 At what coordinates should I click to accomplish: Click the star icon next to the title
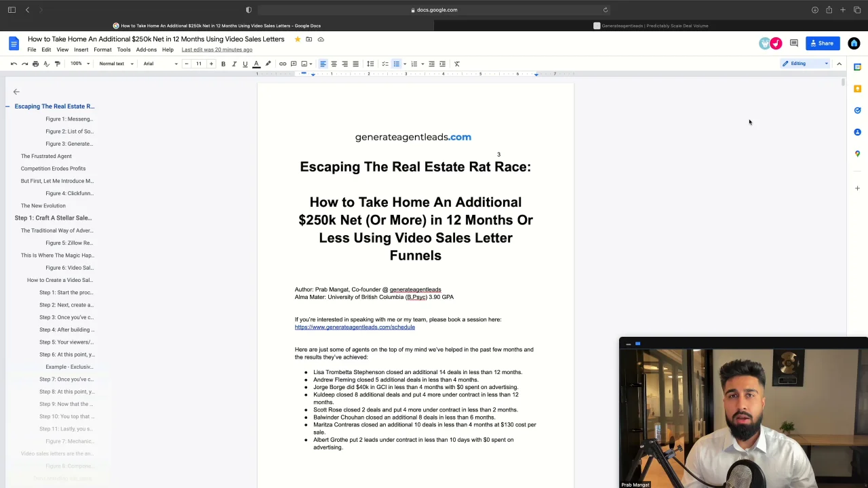click(297, 39)
